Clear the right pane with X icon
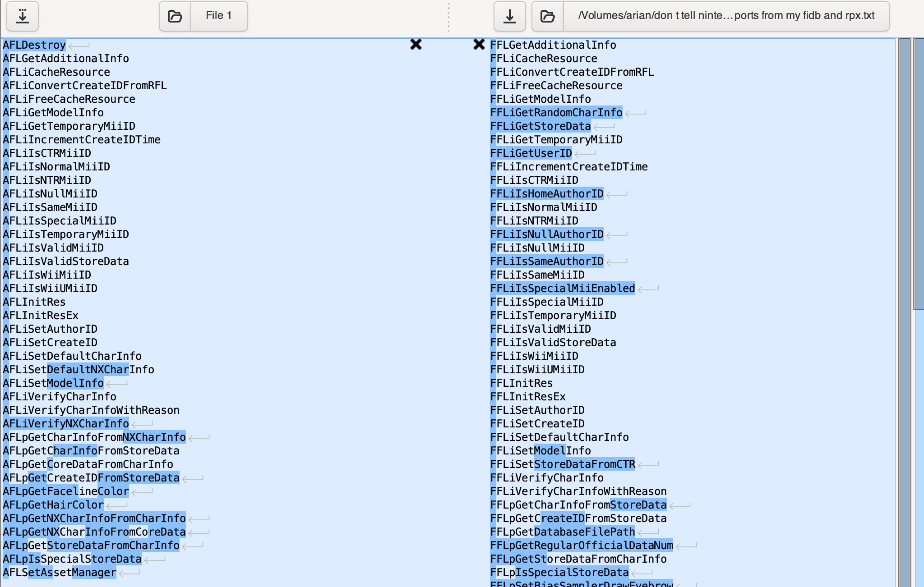Screen dimensions: 924x587 [x=479, y=44]
